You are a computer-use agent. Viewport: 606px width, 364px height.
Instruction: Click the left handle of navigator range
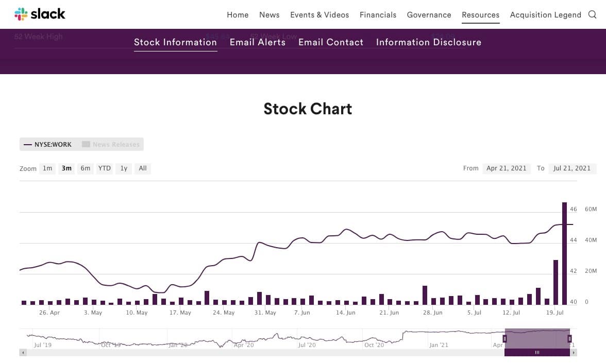pos(505,339)
